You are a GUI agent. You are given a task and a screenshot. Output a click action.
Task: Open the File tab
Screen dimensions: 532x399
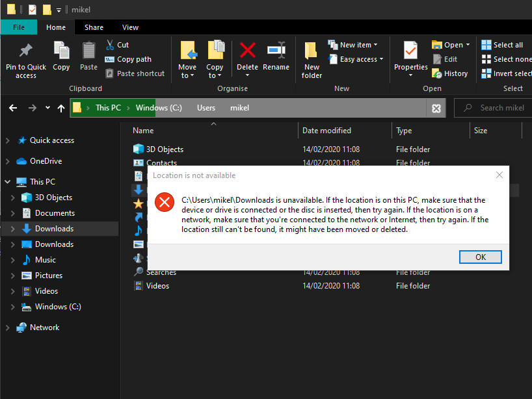(x=19, y=27)
